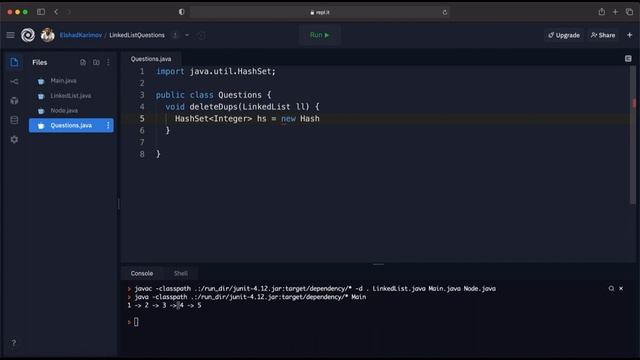Image resolution: width=640 pixels, height=360 pixels.
Task: Switch to the Console tab
Action: tap(142, 273)
